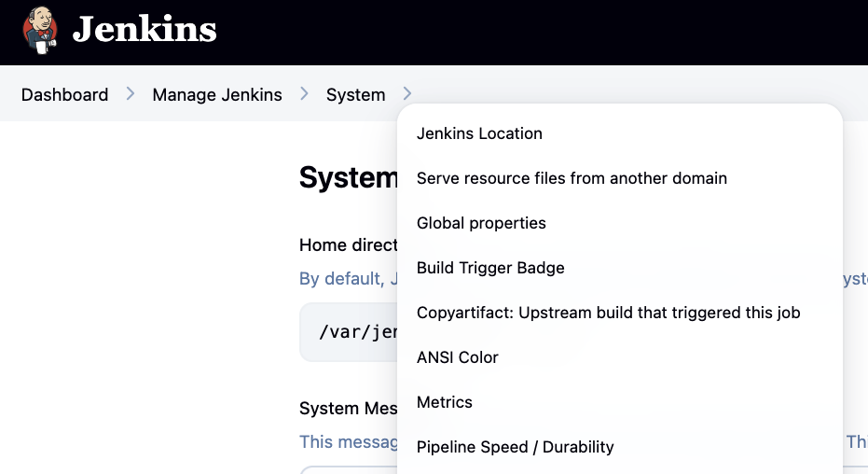The width and height of the screenshot is (868, 474).
Task: Toggle chevron after System breadcrumb
Action: point(407,93)
